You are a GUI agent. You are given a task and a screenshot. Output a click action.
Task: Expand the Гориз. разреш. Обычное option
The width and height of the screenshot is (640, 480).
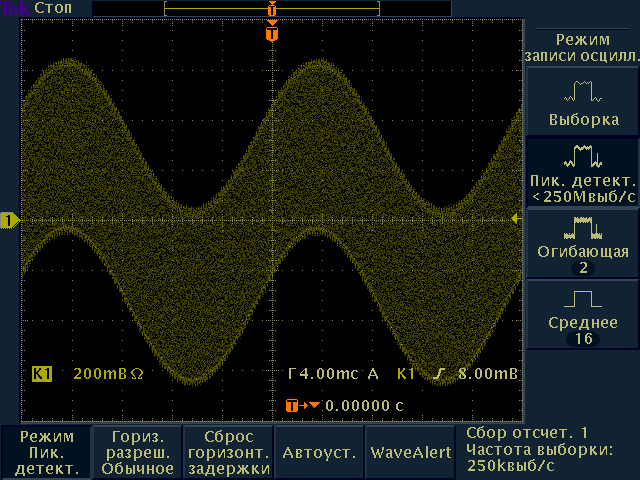point(134,452)
